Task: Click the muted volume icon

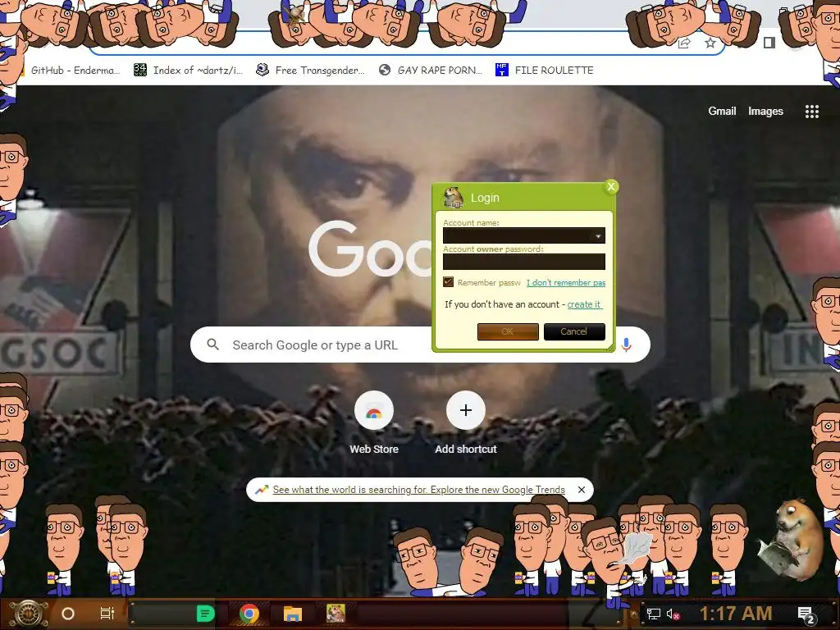Action: pos(673,614)
